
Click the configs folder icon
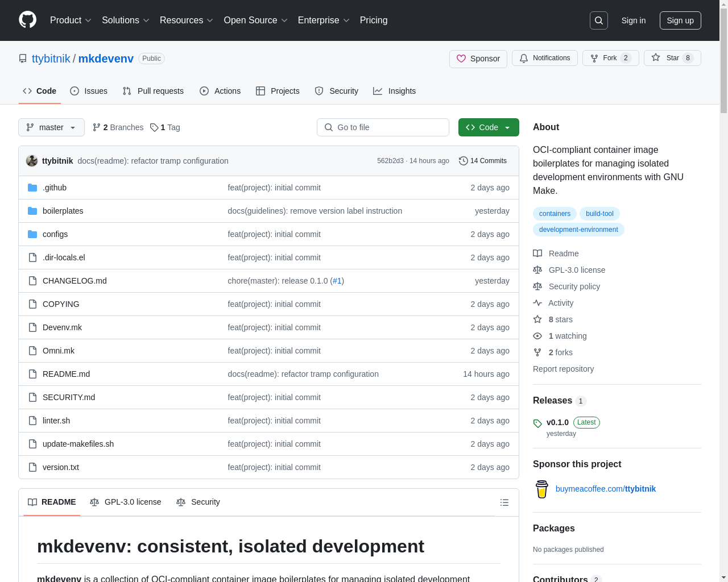[32, 234]
